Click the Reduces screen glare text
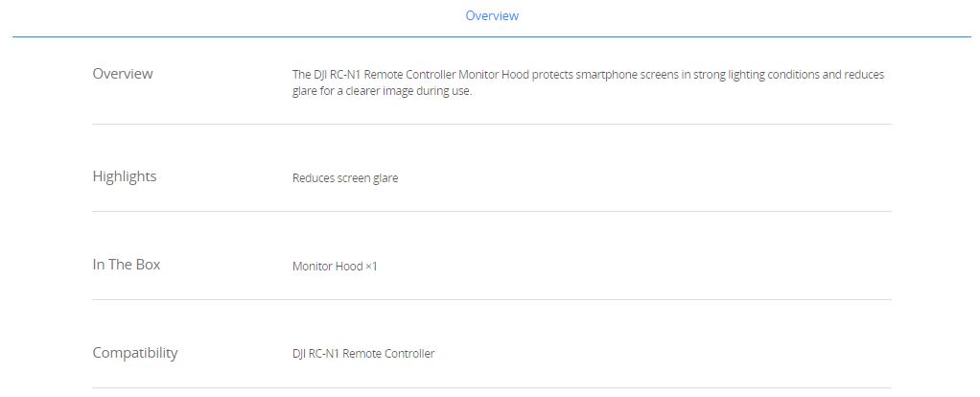The image size is (980, 397). pyautogui.click(x=345, y=178)
